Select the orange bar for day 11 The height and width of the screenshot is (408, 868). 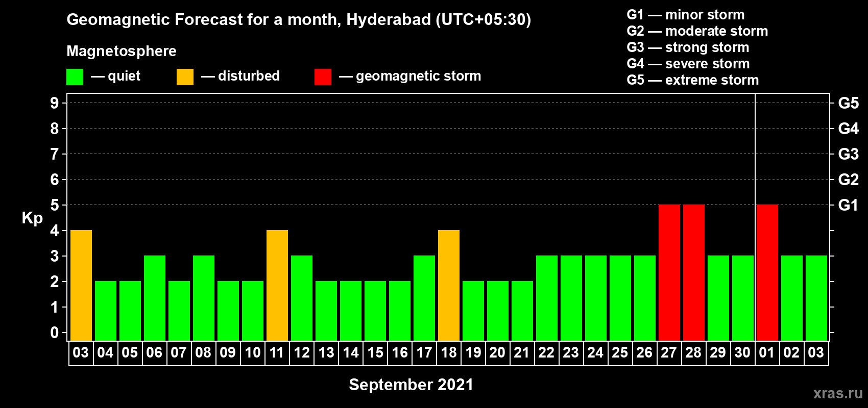click(277, 286)
